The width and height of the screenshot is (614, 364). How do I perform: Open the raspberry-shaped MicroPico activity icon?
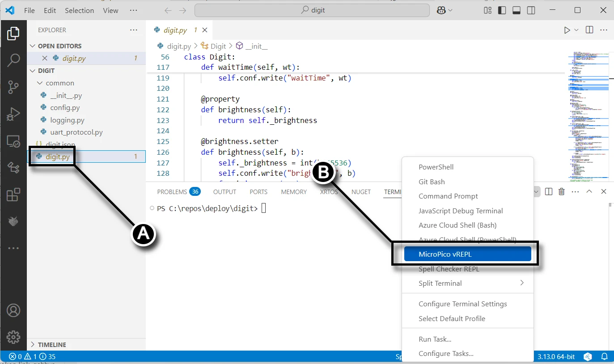pyautogui.click(x=13, y=221)
